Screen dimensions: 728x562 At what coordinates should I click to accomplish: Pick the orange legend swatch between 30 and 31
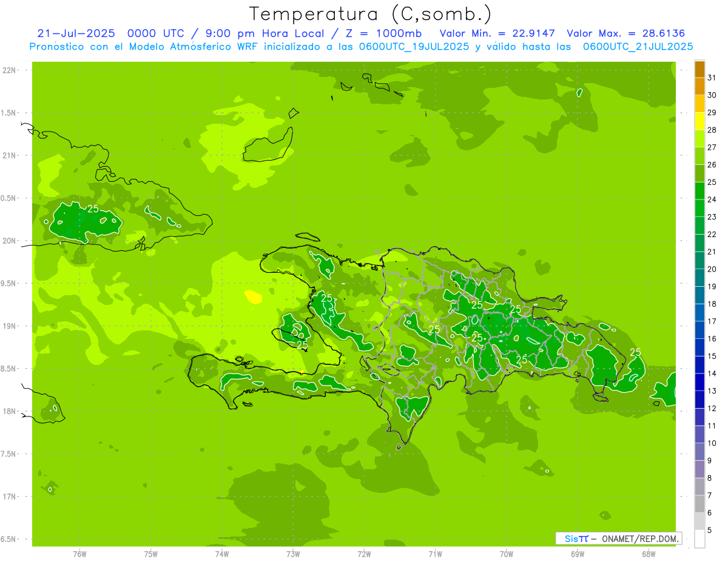pyautogui.click(x=699, y=86)
